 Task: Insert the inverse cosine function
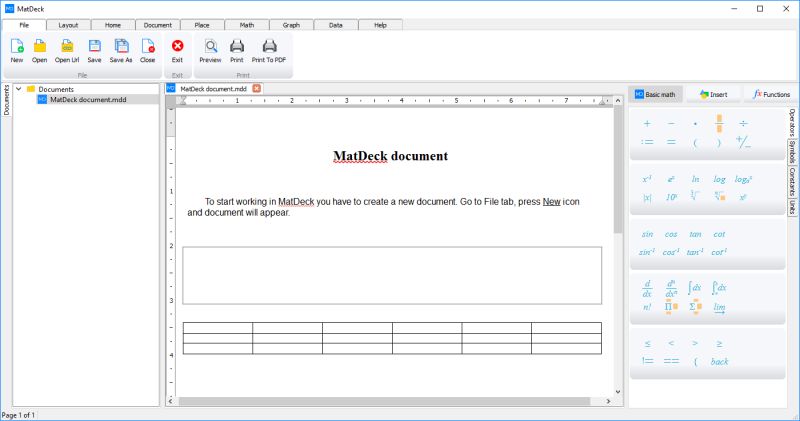[x=670, y=252]
